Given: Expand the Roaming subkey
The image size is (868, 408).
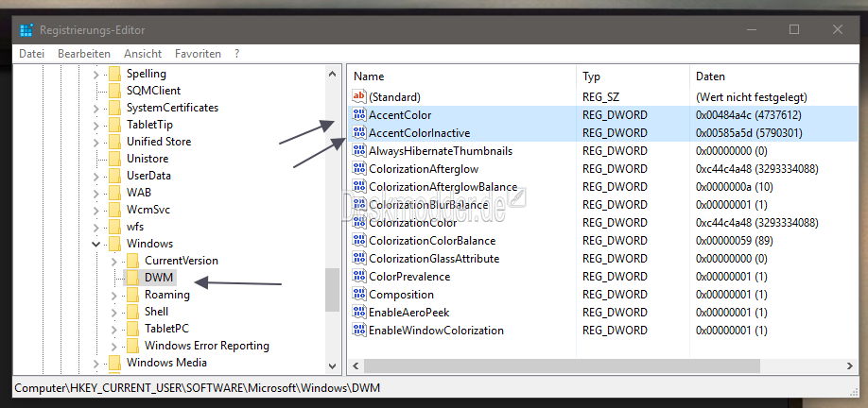Looking at the screenshot, I should coord(114,296).
